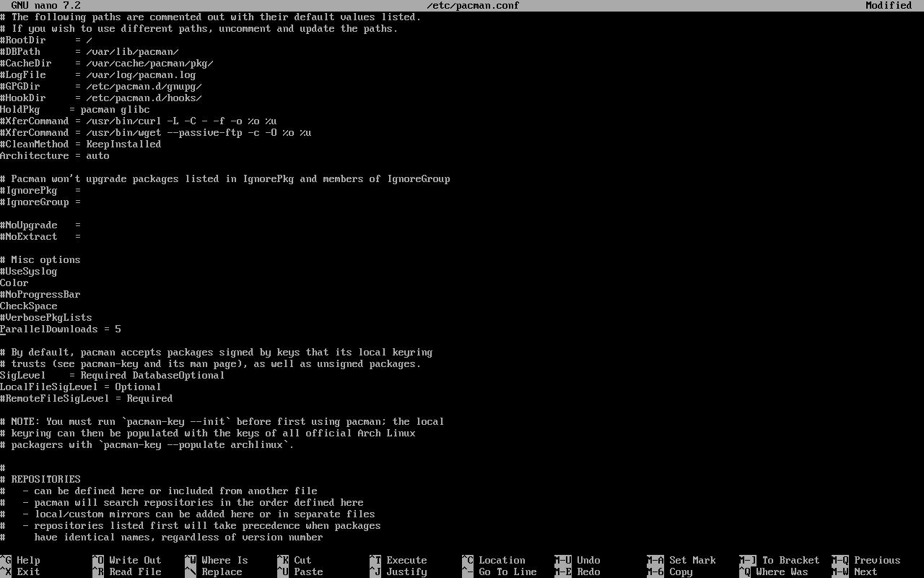Image resolution: width=924 pixels, height=578 pixels.
Task: Click the wget #XferCommand line
Action: click(x=156, y=132)
